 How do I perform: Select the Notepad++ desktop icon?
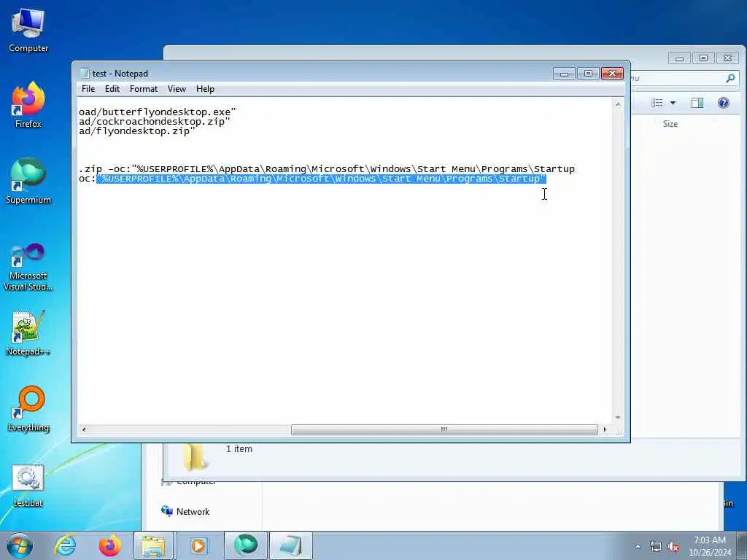click(28, 333)
